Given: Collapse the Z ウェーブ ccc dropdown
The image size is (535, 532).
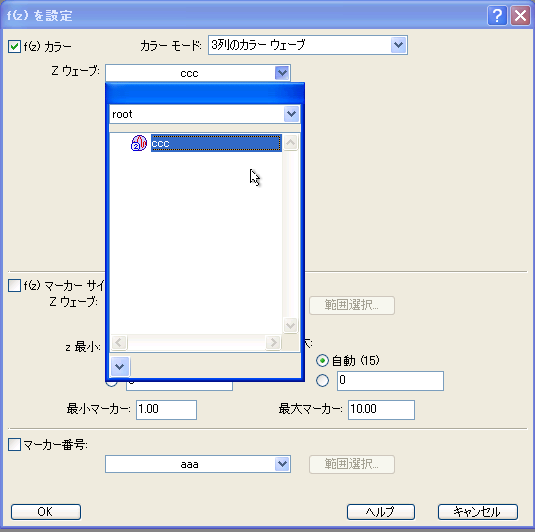Looking at the screenshot, I should (x=282, y=73).
